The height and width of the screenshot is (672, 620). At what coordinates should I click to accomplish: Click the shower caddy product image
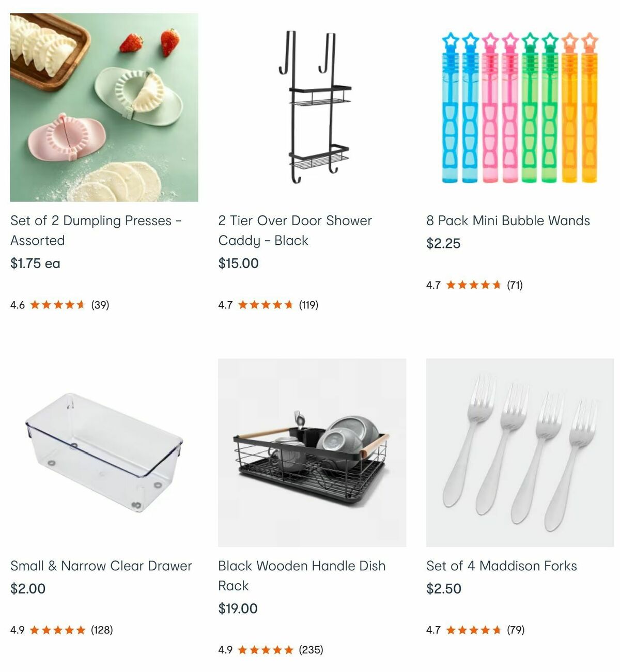310,106
